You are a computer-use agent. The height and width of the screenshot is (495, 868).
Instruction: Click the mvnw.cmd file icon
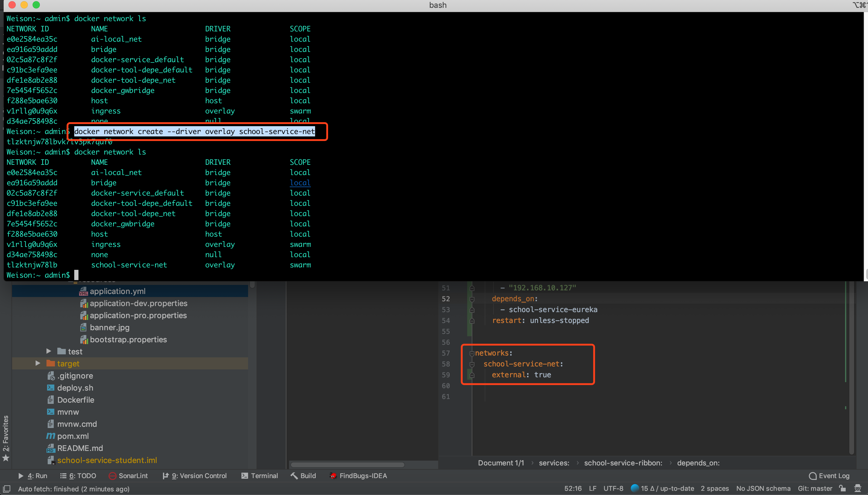pos(51,424)
